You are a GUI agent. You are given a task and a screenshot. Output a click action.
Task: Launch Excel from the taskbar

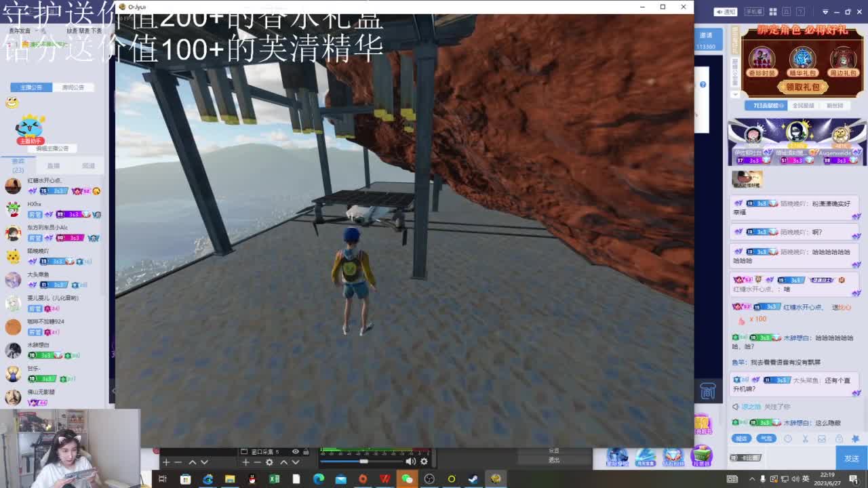[x=274, y=479]
